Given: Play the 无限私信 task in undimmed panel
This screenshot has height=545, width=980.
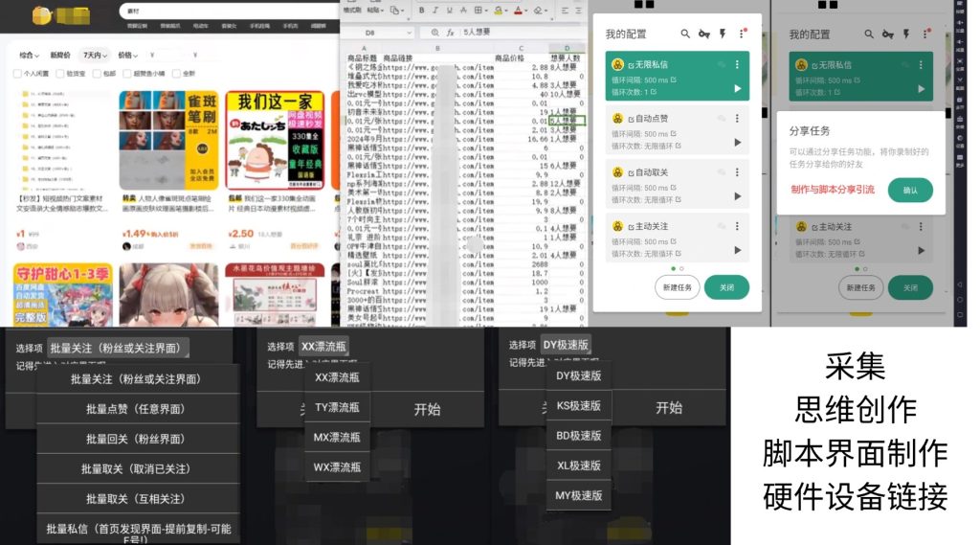Looking at the screenshot, I should 738,89.
